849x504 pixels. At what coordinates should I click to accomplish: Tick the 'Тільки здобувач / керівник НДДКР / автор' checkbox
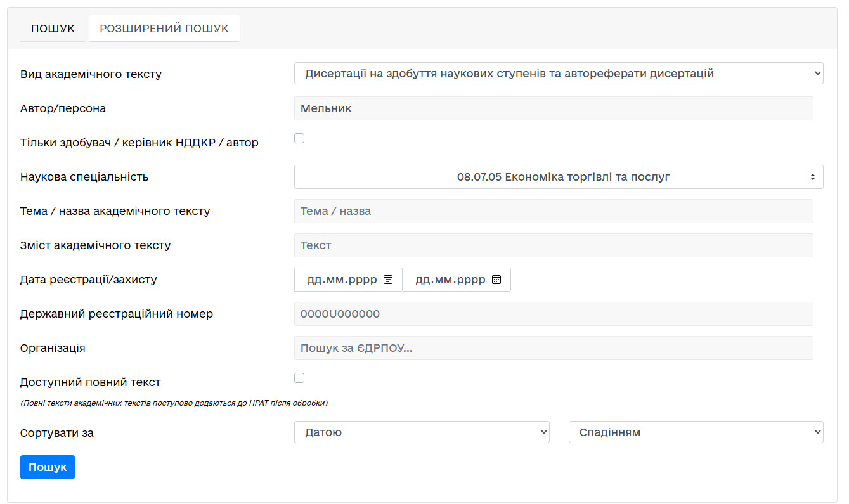(299, 138)
